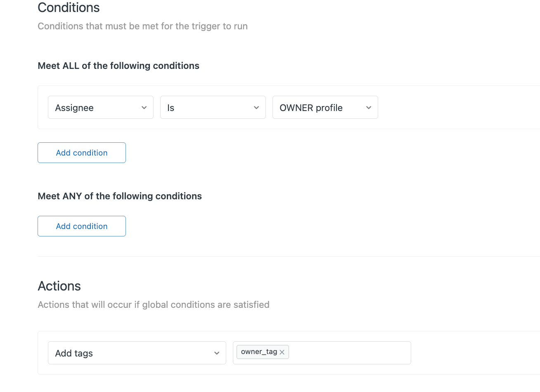Viewport: 540px width, 392px height.
Task: Click the global conditions satisfied description text
Action: [154, 305]
